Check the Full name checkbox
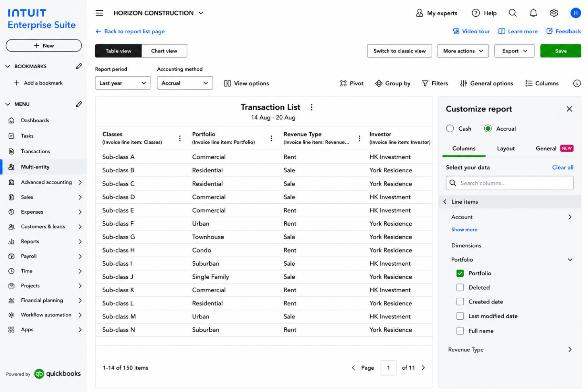The width and height of the screenshot is (588, 392). [x=460, y=331]
